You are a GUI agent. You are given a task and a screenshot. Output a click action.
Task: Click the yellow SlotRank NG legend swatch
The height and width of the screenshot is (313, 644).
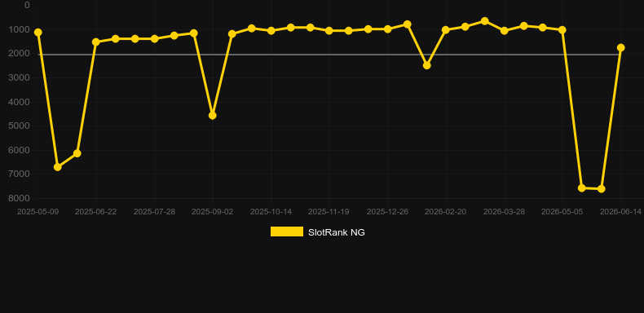287,231
